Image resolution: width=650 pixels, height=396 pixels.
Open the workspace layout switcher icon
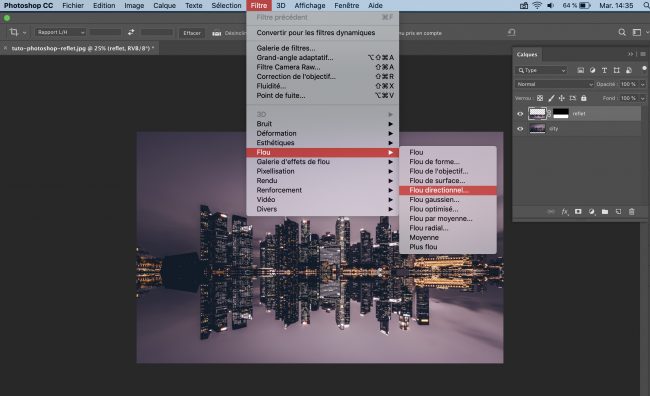coord(637,32)
